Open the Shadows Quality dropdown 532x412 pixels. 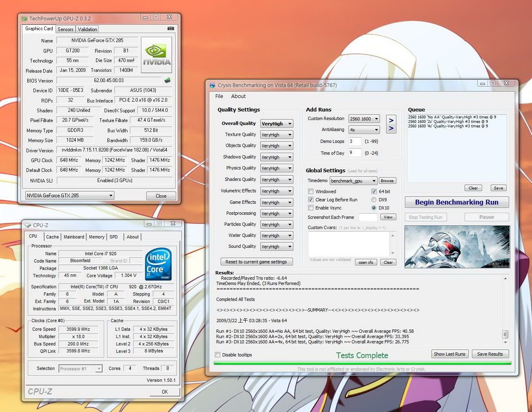(x=277, y=157)
